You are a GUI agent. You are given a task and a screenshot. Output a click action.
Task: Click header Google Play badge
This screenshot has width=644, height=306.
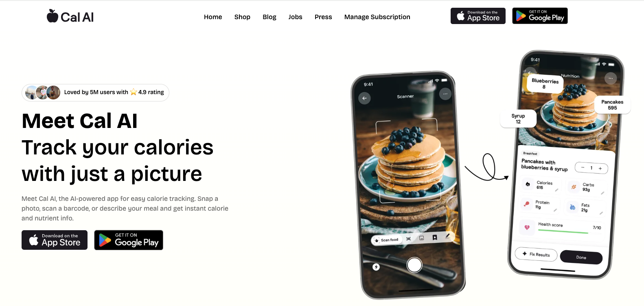pyautogui.click(x=540, y=16)
